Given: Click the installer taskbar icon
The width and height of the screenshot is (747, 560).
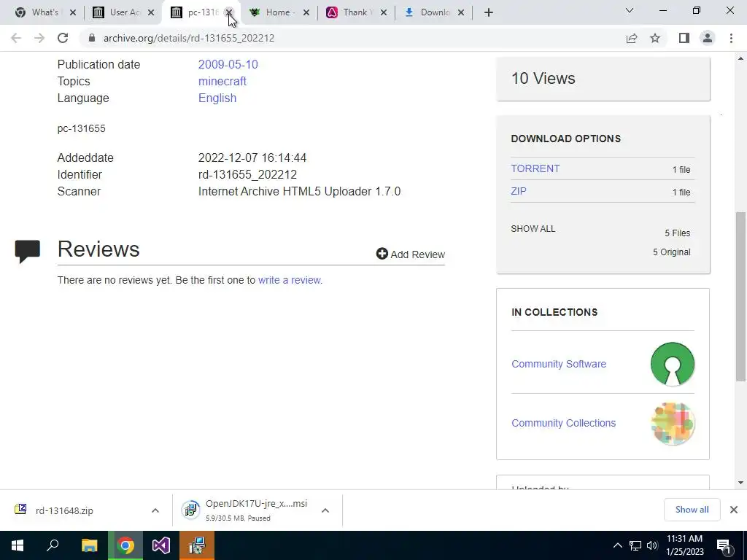Looking at the screenshot, I should [197, 545].
